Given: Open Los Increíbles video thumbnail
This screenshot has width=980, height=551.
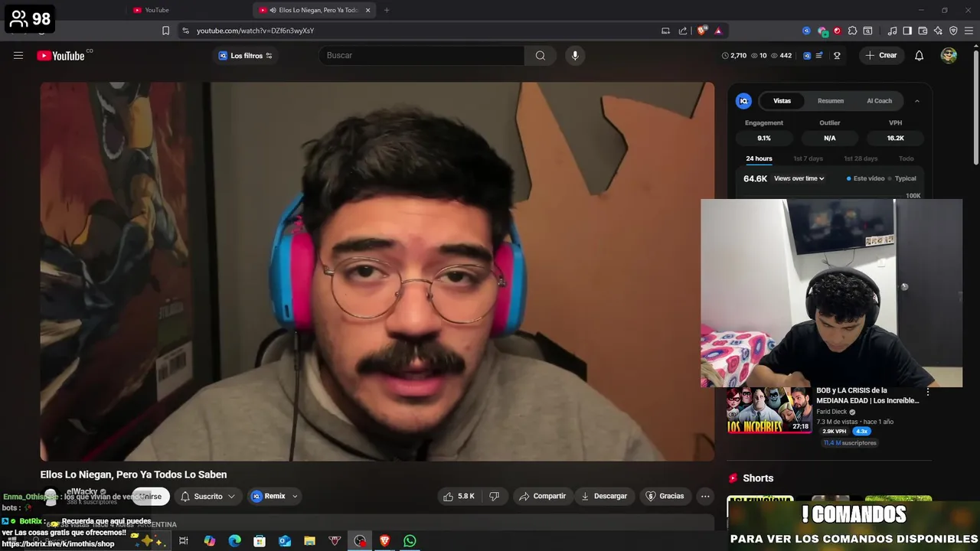Looking at the screenshot, I should point(769,410).
